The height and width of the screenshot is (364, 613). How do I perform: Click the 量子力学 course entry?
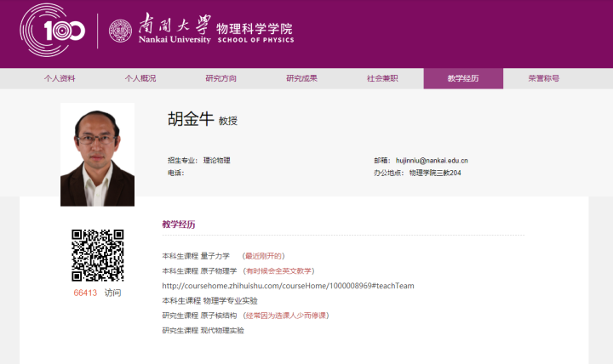pyautogui.click(x=215, y=255)
